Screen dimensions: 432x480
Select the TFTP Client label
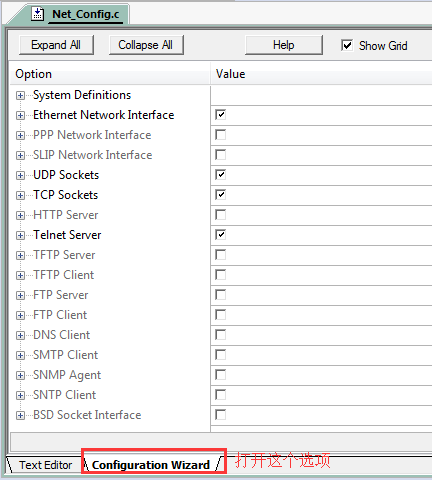[x=64, y=275]
